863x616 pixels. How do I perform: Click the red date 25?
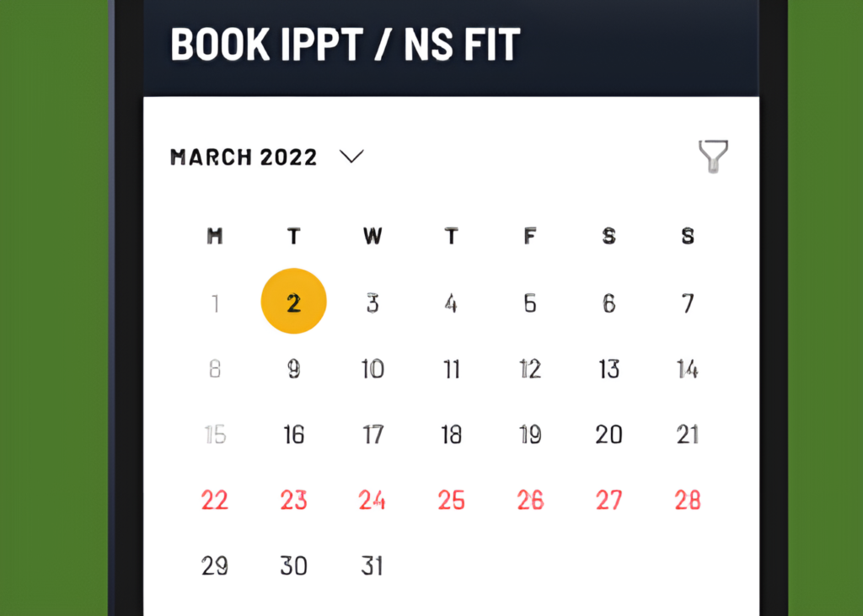451,500
